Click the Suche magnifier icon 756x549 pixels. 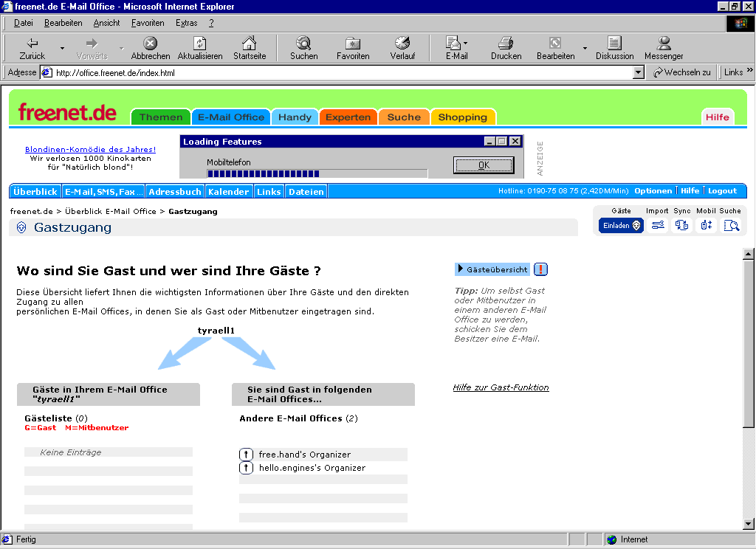(731, 225)
